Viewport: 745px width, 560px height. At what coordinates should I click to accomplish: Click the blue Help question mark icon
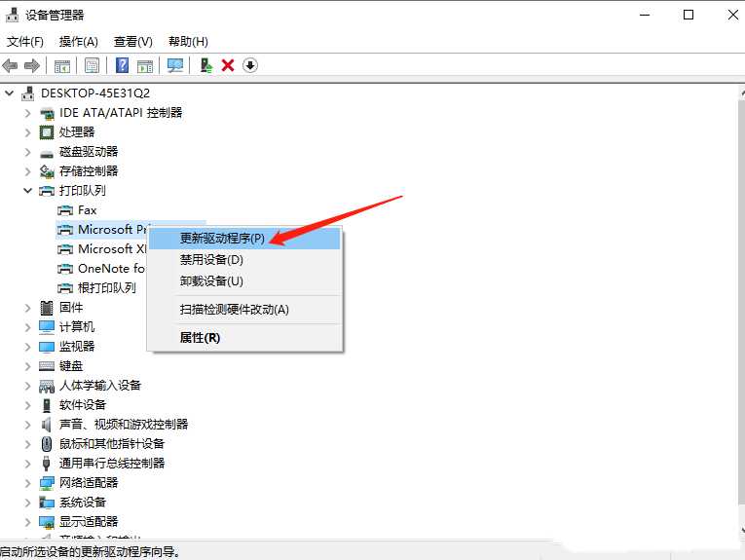[122, 65]
